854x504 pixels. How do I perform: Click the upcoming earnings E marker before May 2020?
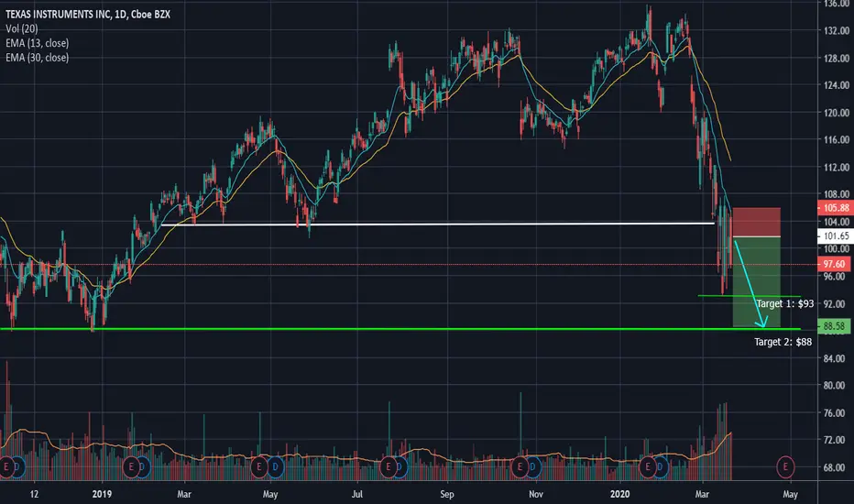pos(785,466)
